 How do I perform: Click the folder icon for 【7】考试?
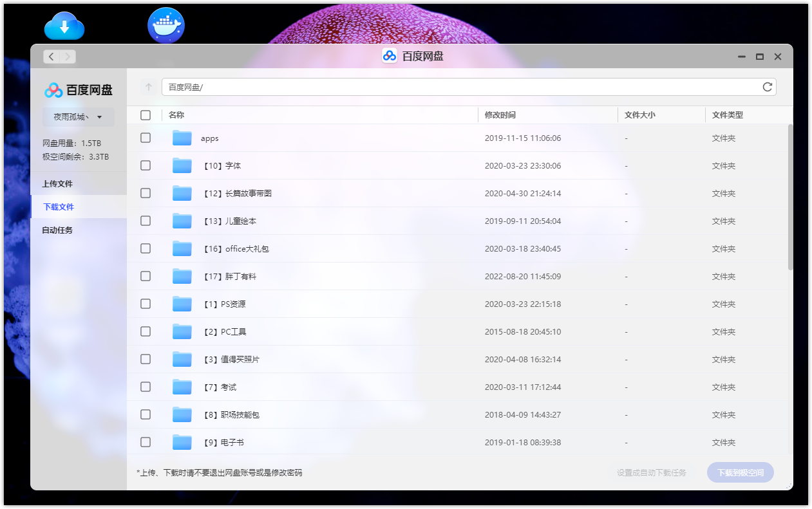[182, 387]
